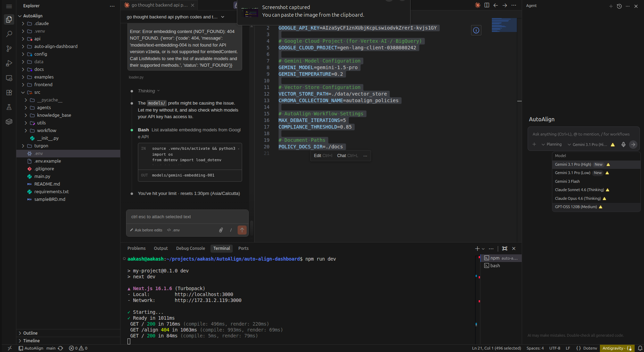Open agent chat history icon
Screen dimensions: 644x352
pos(619,6)
